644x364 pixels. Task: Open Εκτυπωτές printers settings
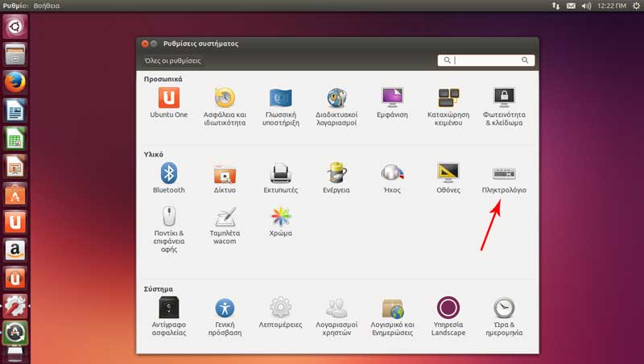click(x=280, y=178)
